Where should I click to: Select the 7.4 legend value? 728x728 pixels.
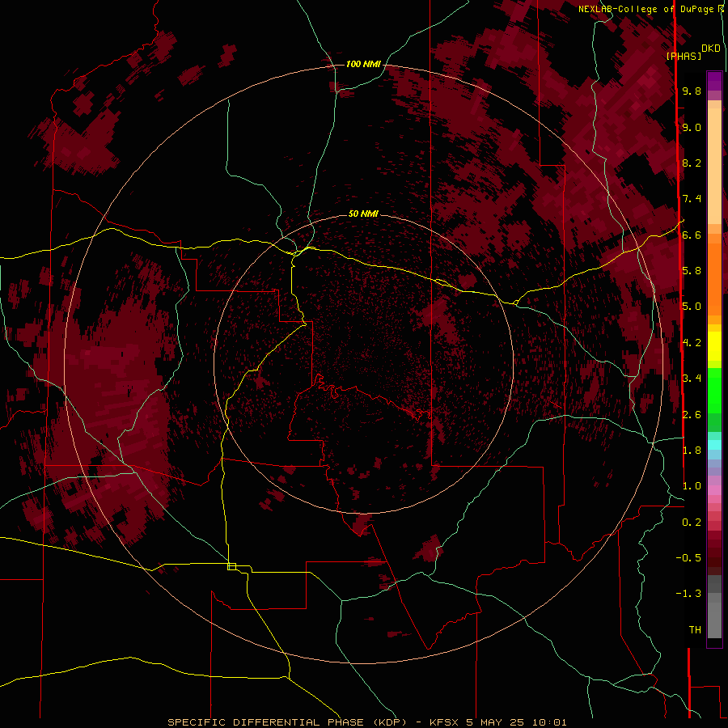click(692, 199)
